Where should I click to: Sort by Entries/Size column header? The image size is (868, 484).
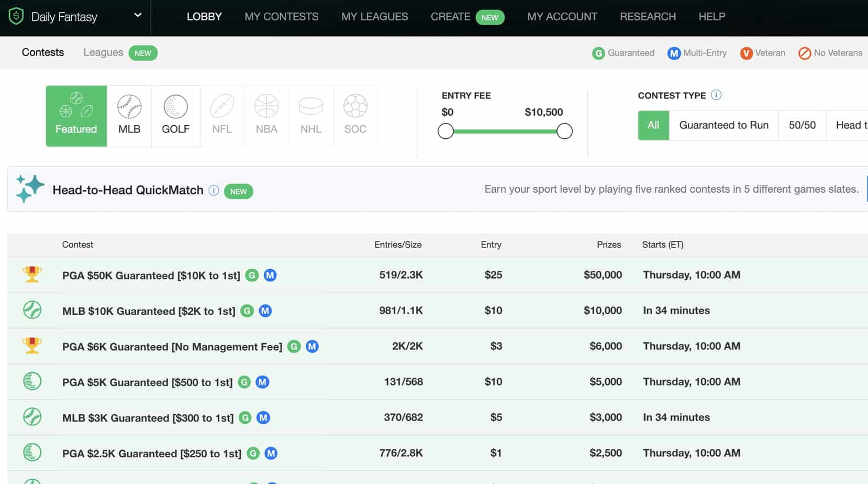(398, 245)
